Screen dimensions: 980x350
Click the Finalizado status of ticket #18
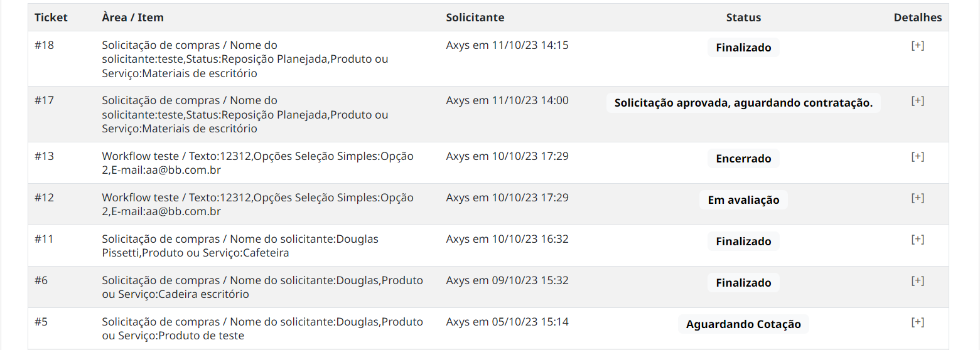[743, 48]
